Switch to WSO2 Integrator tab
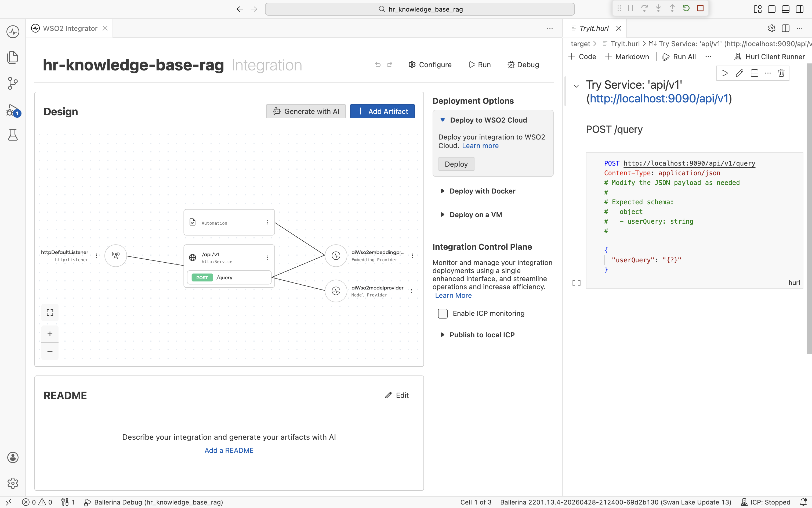Image resolution: width=812 pixels, height=508 pixels. pos(70,28)
